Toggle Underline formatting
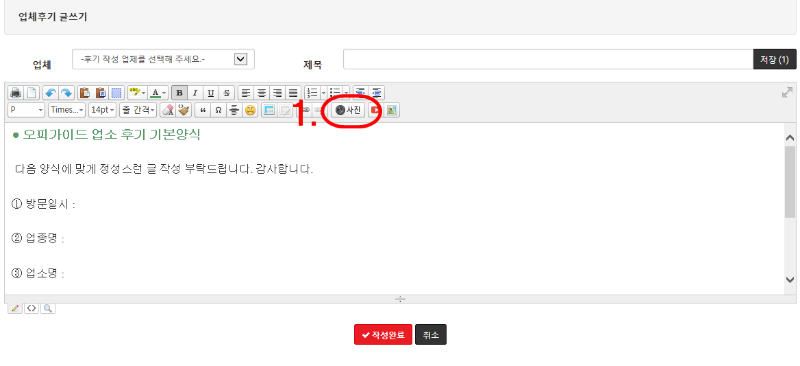Viewport: 800px width, 366px height. coord(211,93)
